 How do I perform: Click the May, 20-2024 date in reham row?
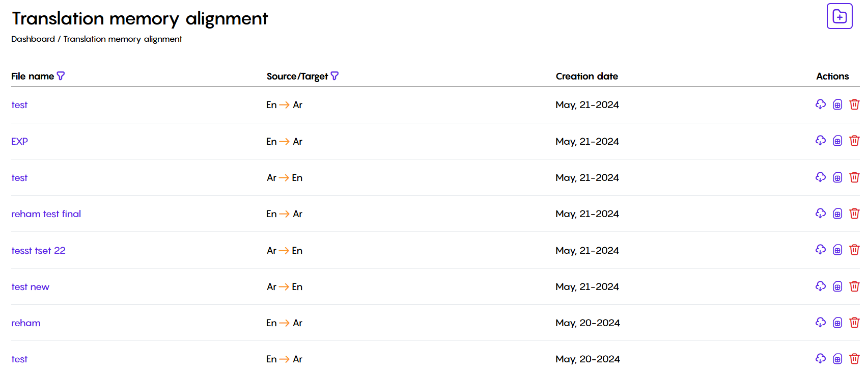(588, 323)
